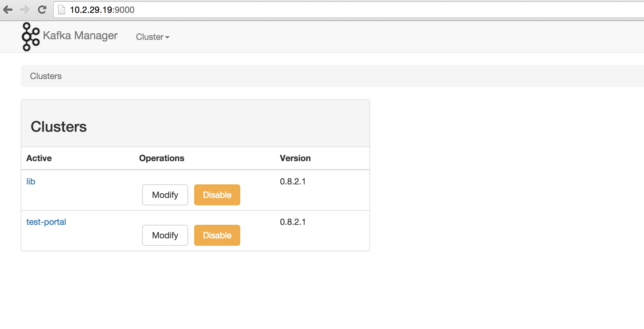Open the test-portal cluster link
This screenshot has height=329, width=644.
point(46,222)
